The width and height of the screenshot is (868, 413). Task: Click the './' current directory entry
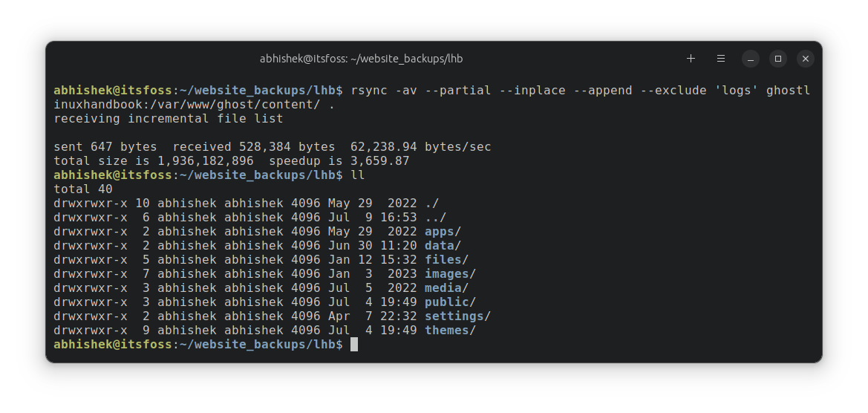(432, 204)
